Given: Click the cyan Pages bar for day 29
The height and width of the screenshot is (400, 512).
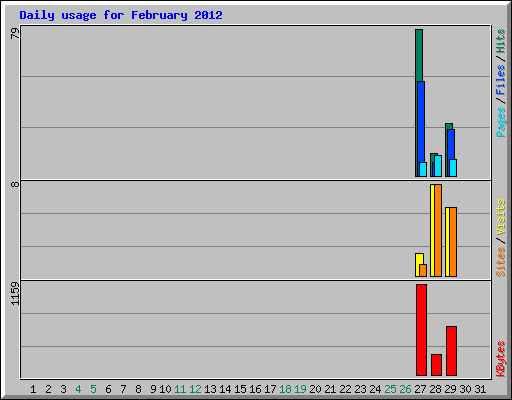Looking at the screenshot, I should (453, 168).
